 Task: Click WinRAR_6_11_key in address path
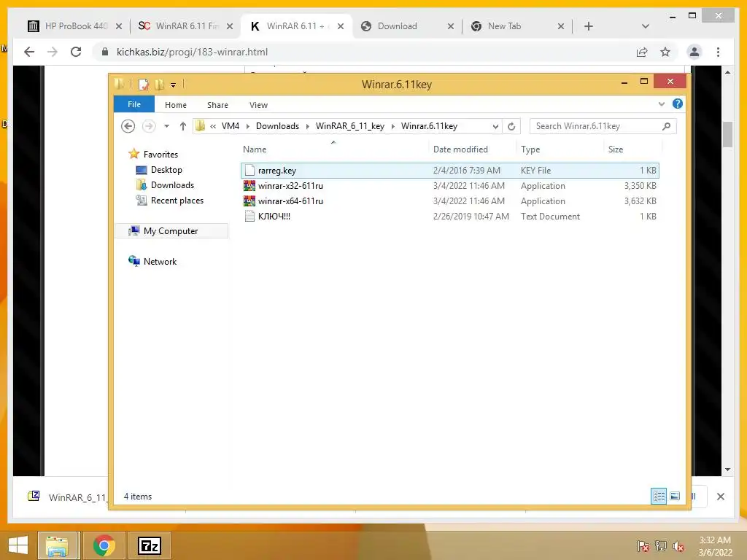point(350,126)
